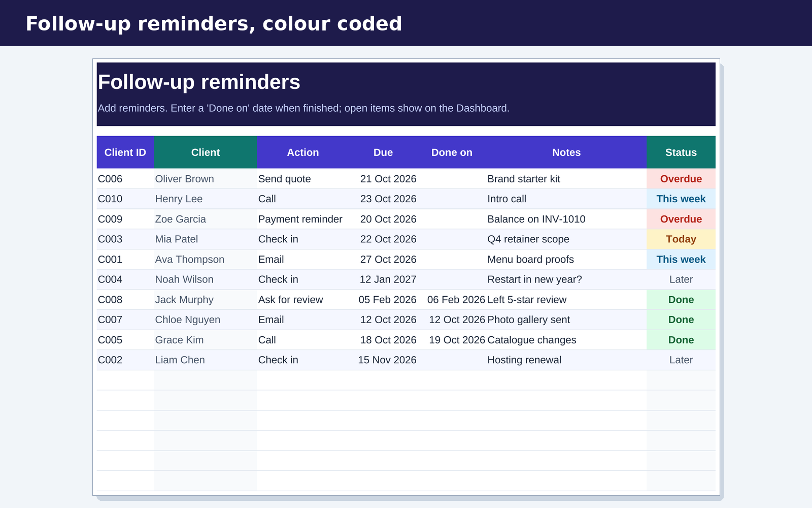Click Balance on INV-1010 note
This screenshot has height=508, width=812.
pos(566,219)
